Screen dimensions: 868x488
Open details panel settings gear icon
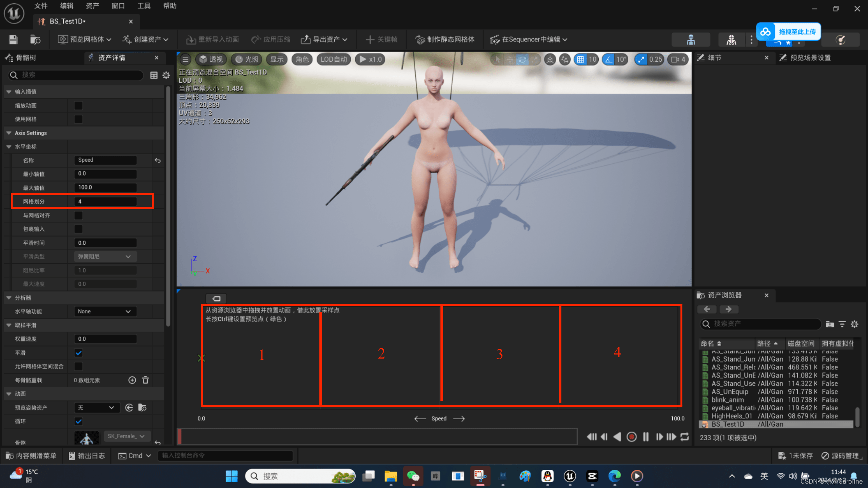coord(166,75)
